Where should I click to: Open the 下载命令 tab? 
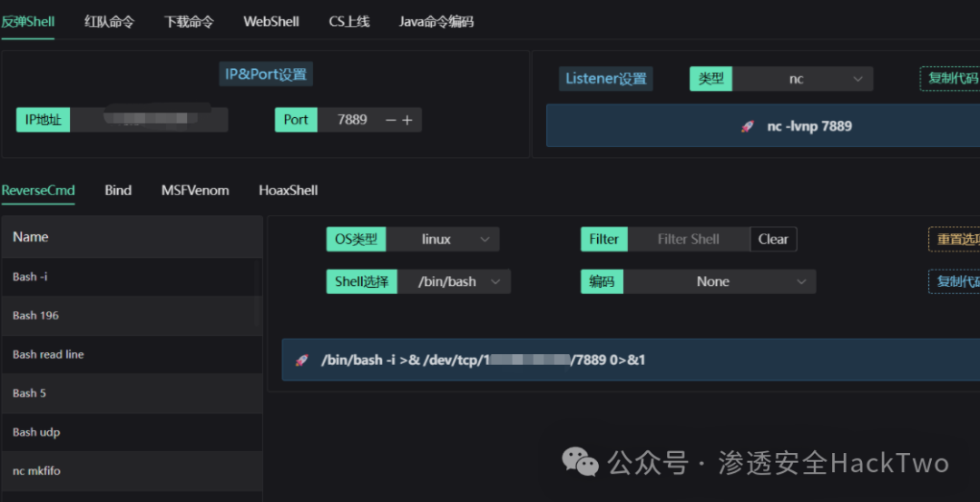point(189,22)
